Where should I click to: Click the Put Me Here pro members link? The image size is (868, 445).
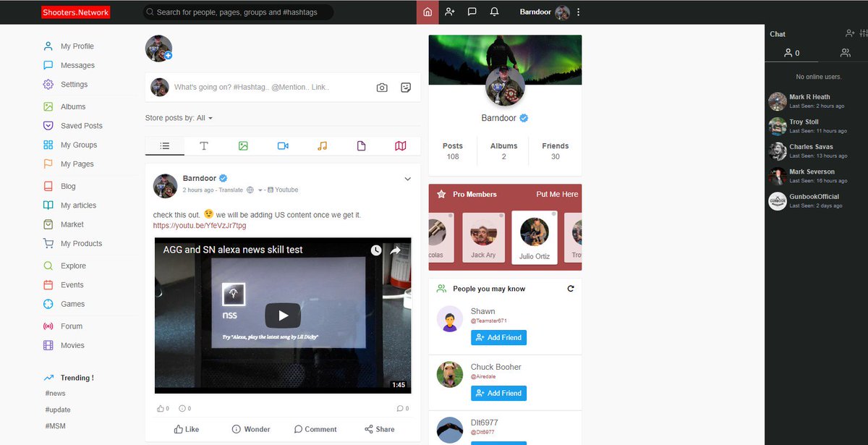click(x=557, y=195)
